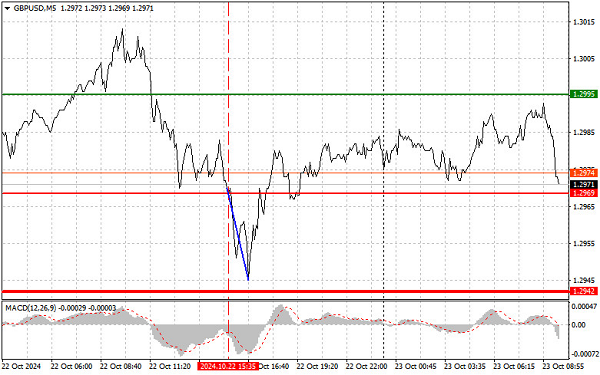Select the black dotted vertical period separator
This screenshot has width=600, height=375.
click(x=384, y=180)
